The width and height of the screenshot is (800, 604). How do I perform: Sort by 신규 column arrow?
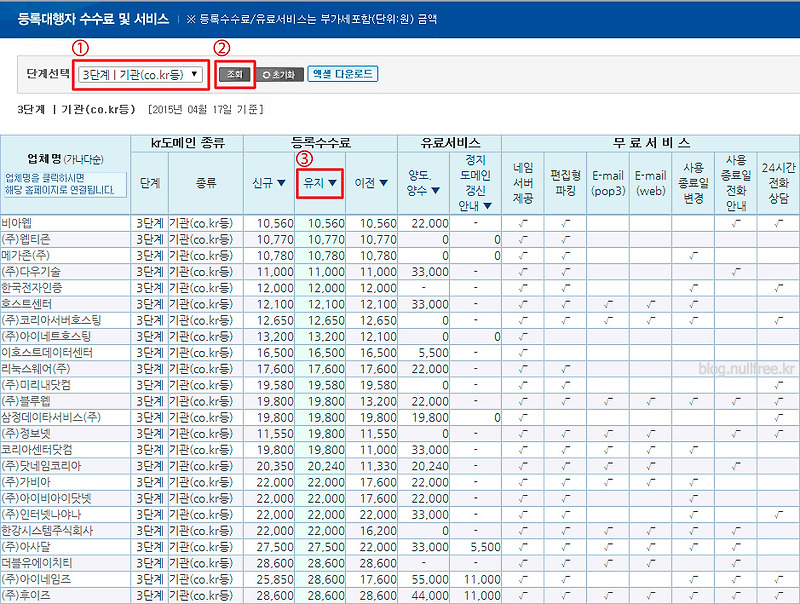coord(281,183)
